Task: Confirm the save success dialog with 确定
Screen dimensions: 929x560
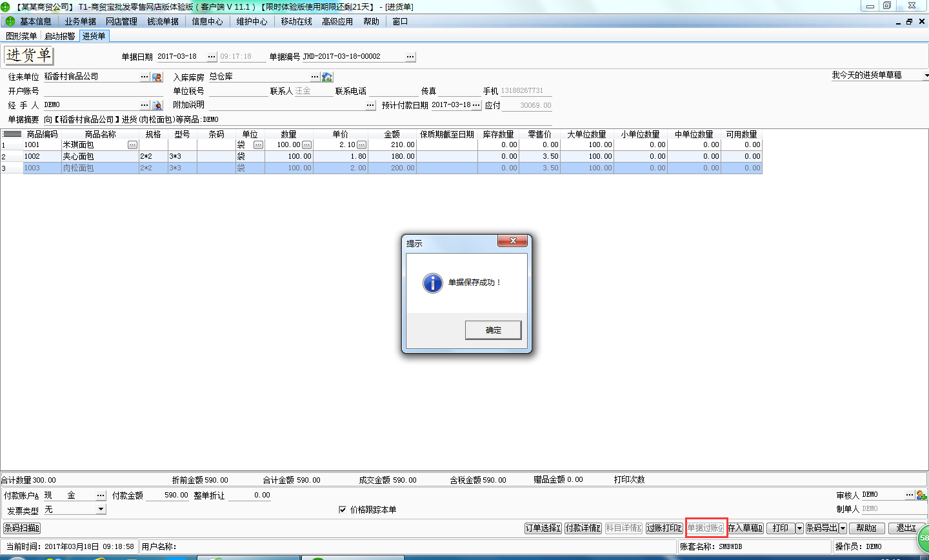Action: pyautogui.click(x=493, y=330)
